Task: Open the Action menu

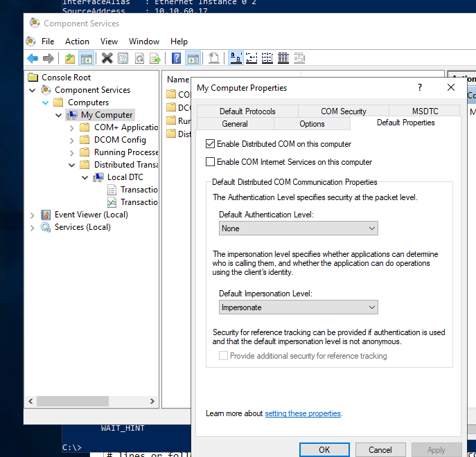Action: click(77, 42)
